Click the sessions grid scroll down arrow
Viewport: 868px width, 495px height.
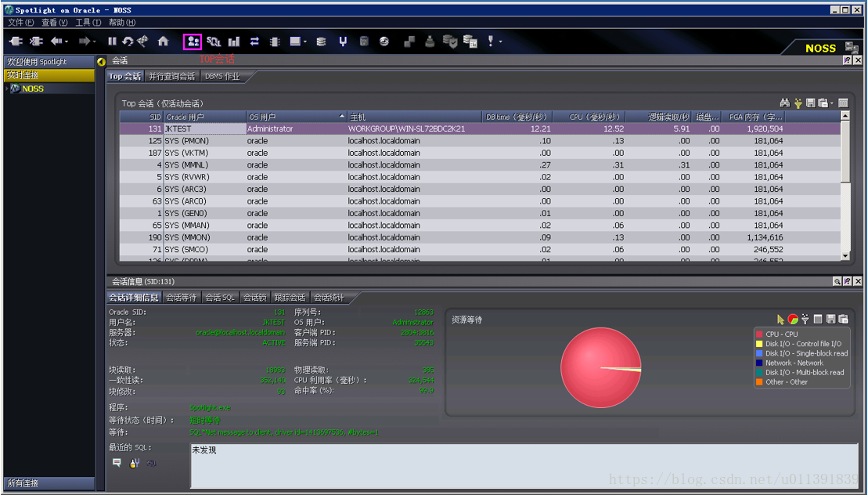pos(845,256)
